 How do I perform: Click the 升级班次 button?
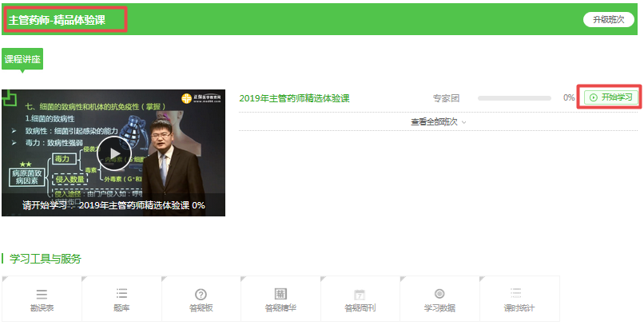[x=608, y=20]
